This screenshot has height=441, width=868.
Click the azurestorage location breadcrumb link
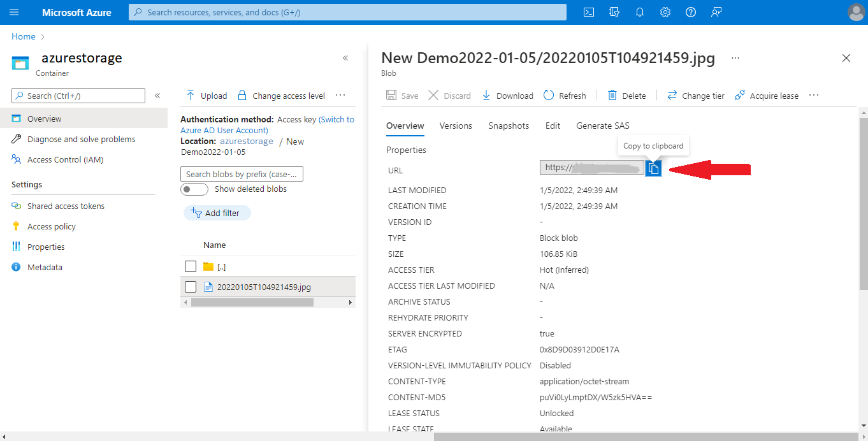(x=247, y=141)
